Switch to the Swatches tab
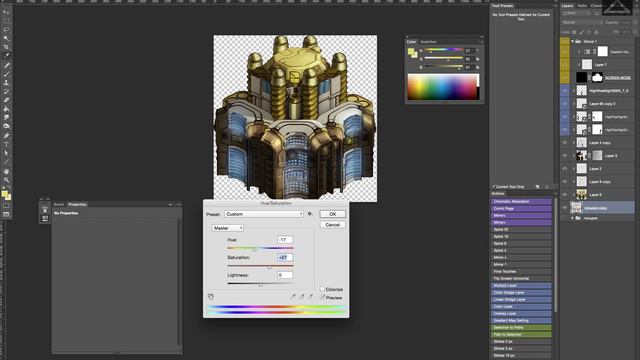This screenshot has height=360, width=640. (x=428, y=42)
